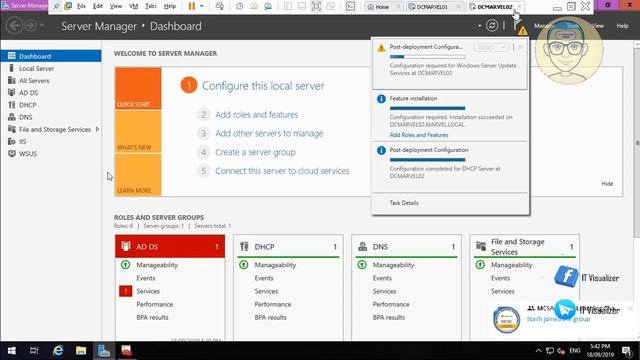
Task: Select the DHCP sidebar icon
Action: tap(11, 105)
